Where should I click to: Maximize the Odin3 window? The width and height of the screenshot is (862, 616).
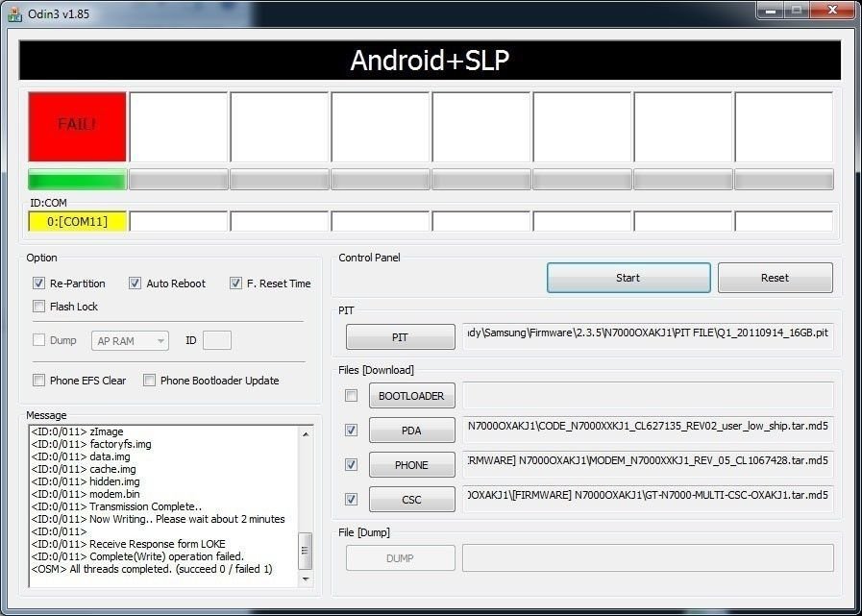796,10
